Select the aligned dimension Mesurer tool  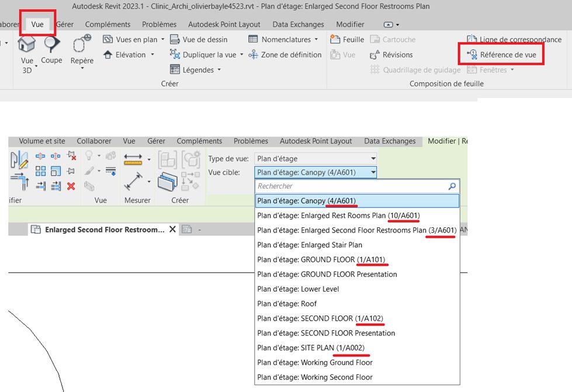133,181
